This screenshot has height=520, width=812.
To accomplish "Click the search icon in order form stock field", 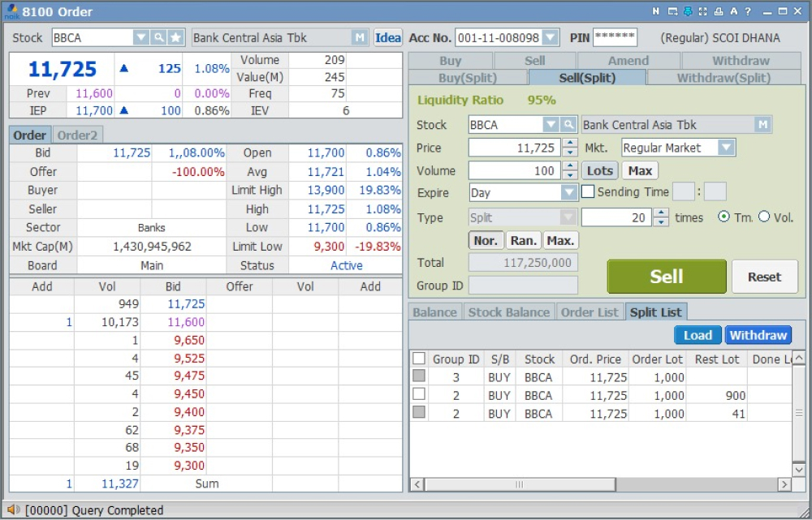I will (x=568, y=125).
